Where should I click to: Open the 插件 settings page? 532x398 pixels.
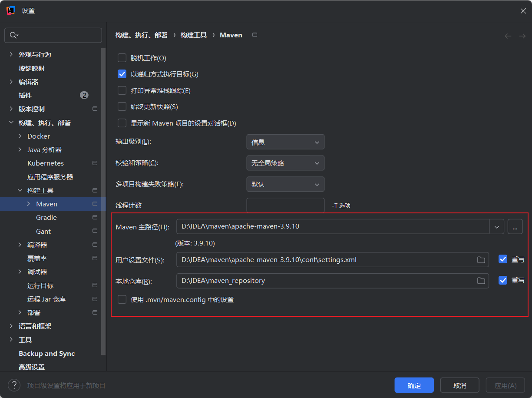pos(25,95)
